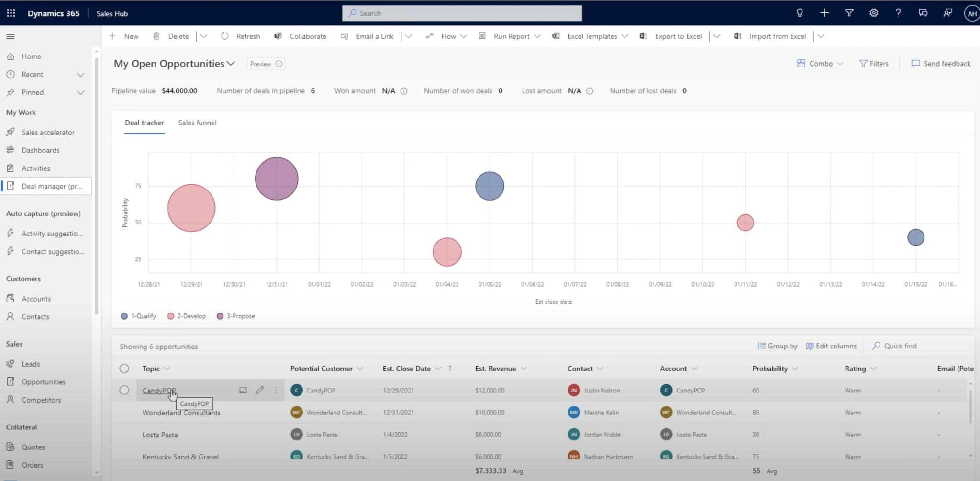
Task: Toggle the select-all circle in the grid header
Action: click(x=124, y=369)
